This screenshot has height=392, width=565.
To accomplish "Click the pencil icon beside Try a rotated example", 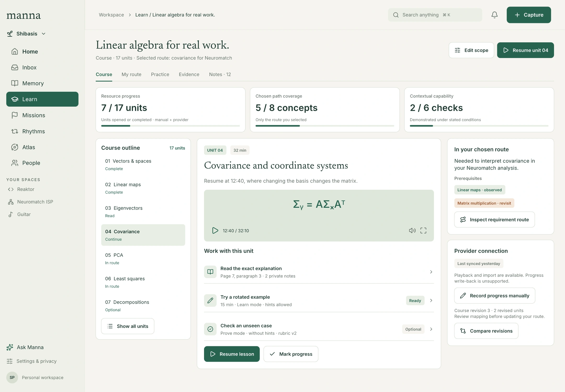I will coord(210,301).
